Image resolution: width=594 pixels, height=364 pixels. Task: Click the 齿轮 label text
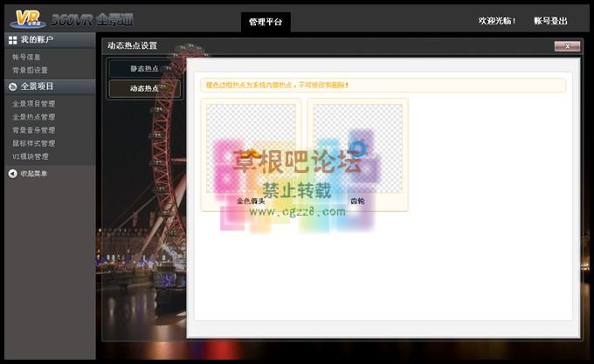[x=357, y=202]
